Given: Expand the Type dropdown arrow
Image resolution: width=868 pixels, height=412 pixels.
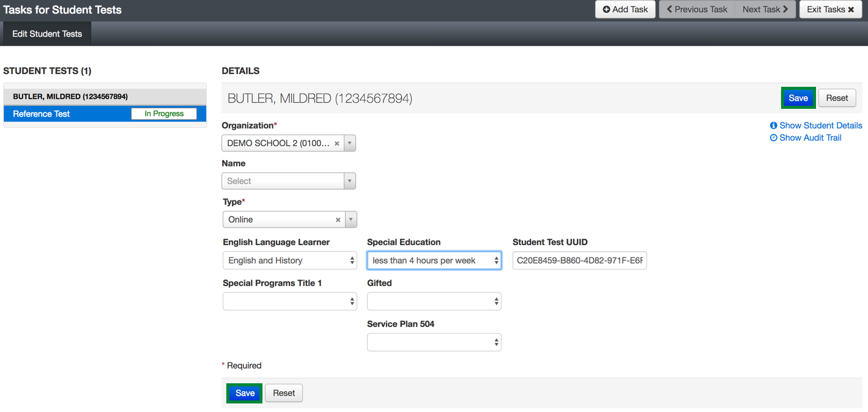Looking at the screenshot, I should pyautogui.click(x=351, y=219).
